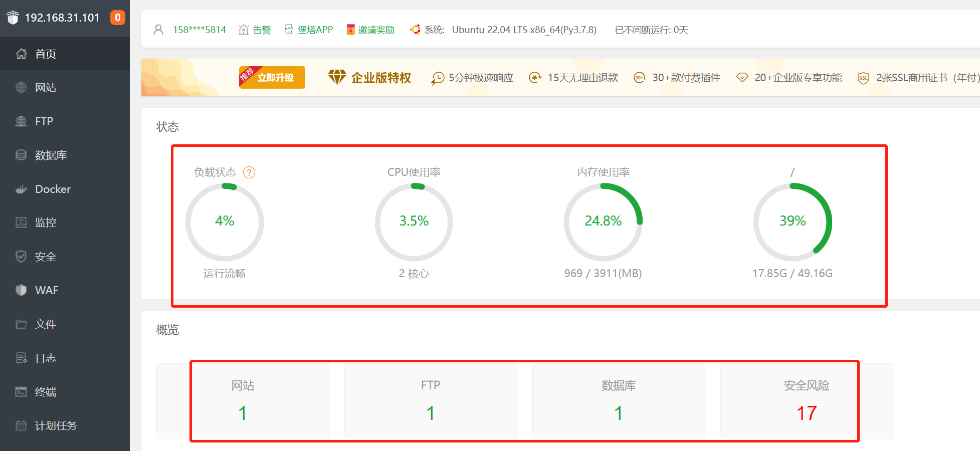The height and width of the screenshot is (451, 980).
Task: Open the 首页 menu item
Action: click(65, 54)
